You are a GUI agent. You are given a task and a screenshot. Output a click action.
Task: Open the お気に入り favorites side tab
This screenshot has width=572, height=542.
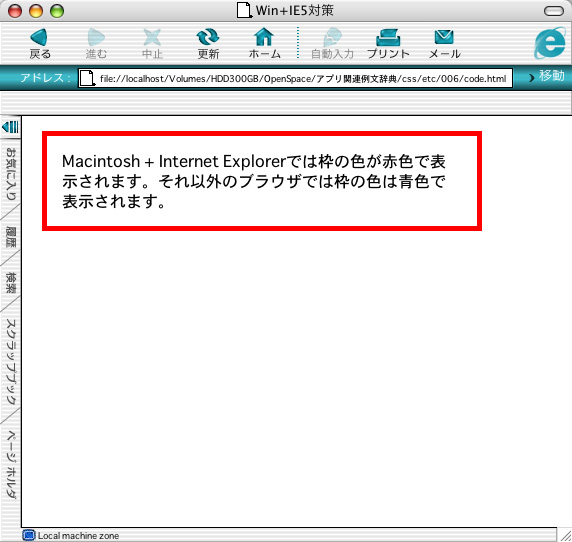11,174
